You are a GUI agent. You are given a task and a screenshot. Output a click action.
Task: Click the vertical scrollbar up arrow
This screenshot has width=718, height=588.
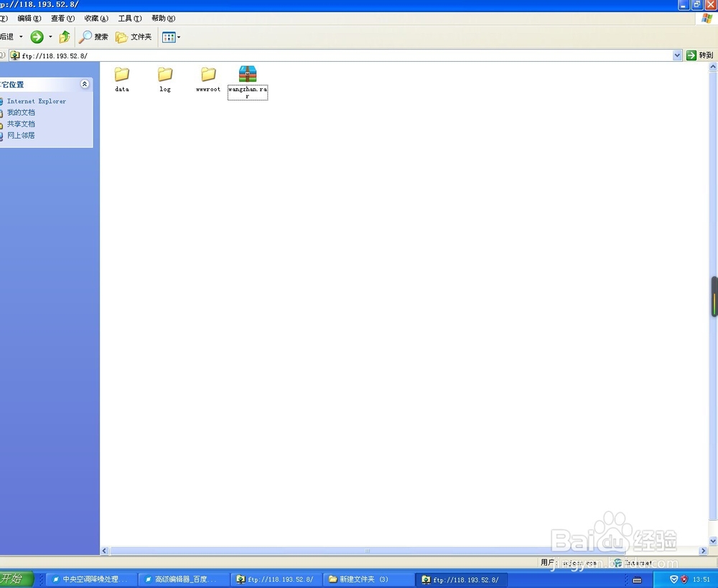pos(713,67)
